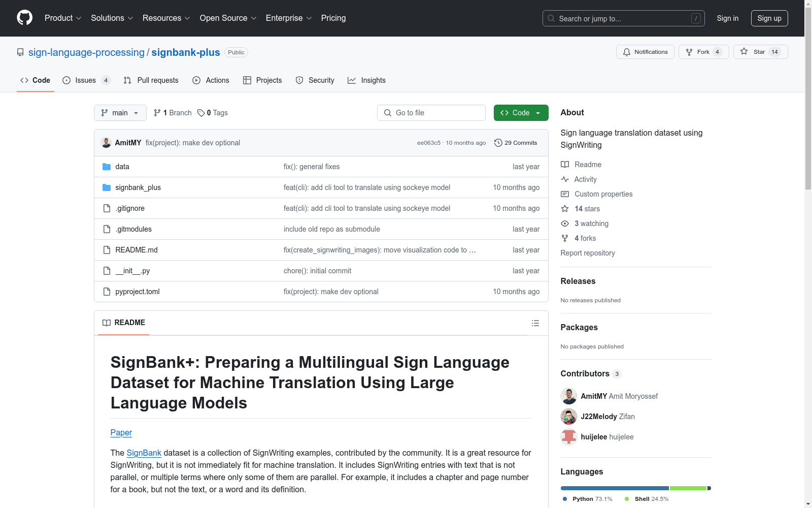This screenshot has height=508, width=812.
Task: Expand the Solutions menu
Action: point(112,18)
